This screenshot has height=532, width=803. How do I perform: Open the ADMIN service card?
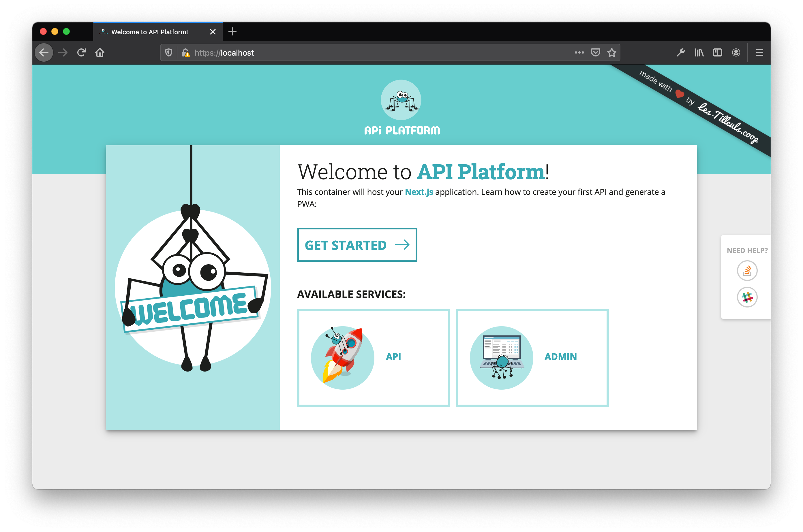[x=532, y=358]
